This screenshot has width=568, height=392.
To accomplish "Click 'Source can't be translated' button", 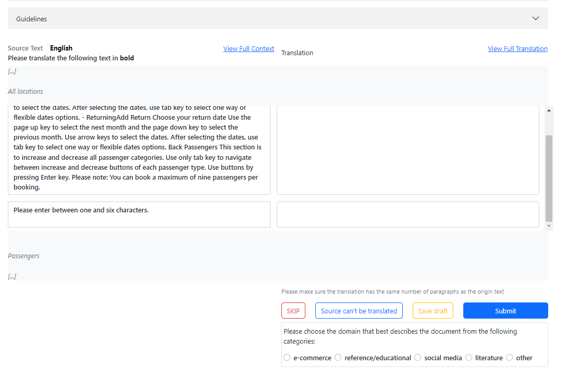I will [359, 311].
